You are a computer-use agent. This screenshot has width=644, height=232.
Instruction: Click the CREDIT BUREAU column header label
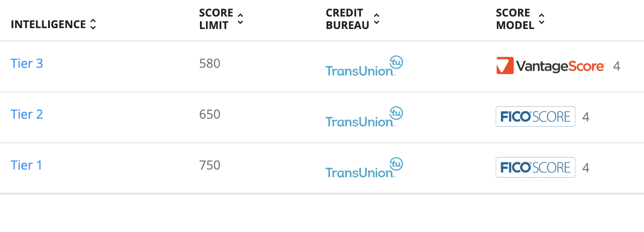[348, 19]
